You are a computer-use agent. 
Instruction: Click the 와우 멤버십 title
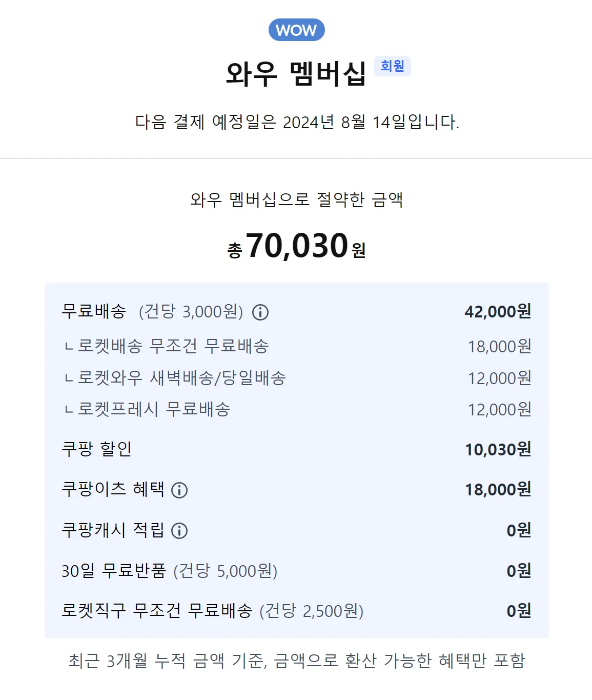pyautogui.click(x=296, y=74)
